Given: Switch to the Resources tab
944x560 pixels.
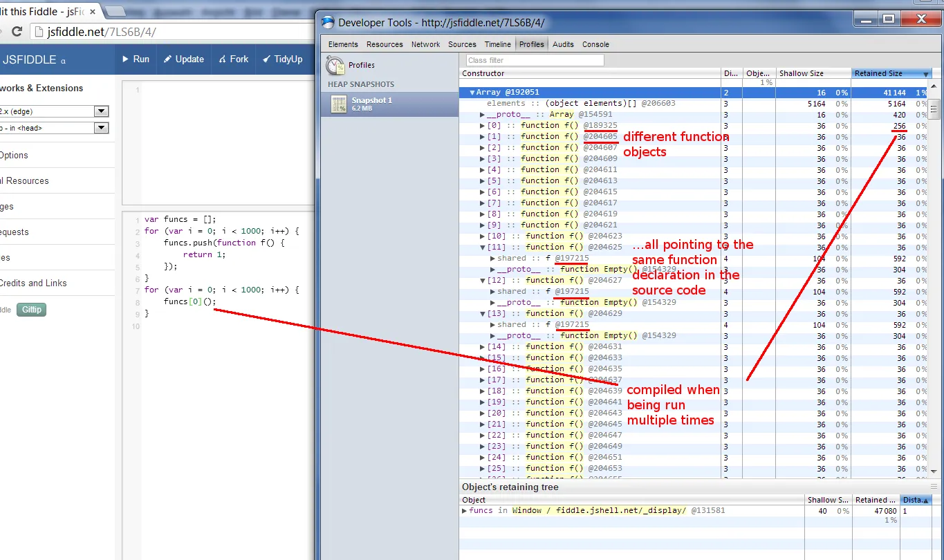Looking at the screenshot, I should click(385, 44).
